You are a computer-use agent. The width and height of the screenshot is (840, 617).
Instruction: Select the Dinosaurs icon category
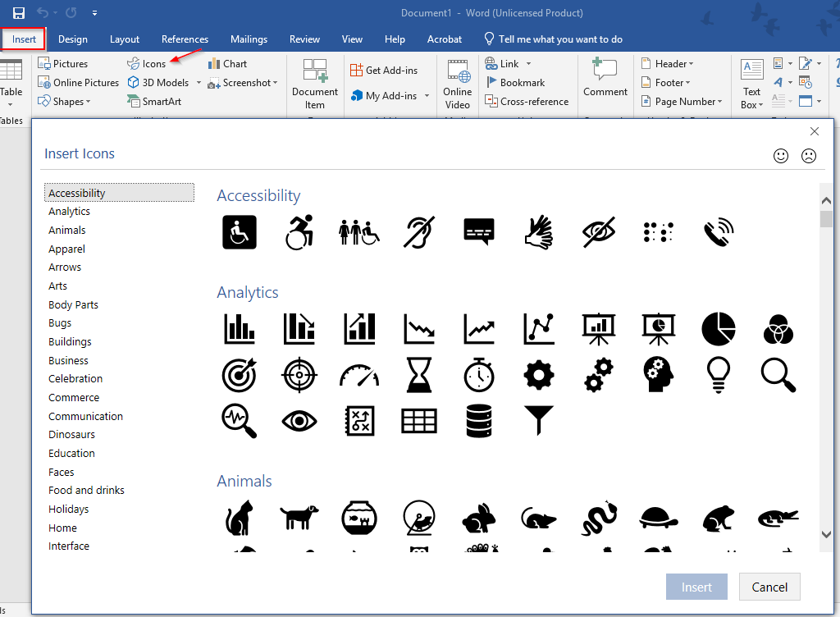pyautogui.click(x=74, y=434)
